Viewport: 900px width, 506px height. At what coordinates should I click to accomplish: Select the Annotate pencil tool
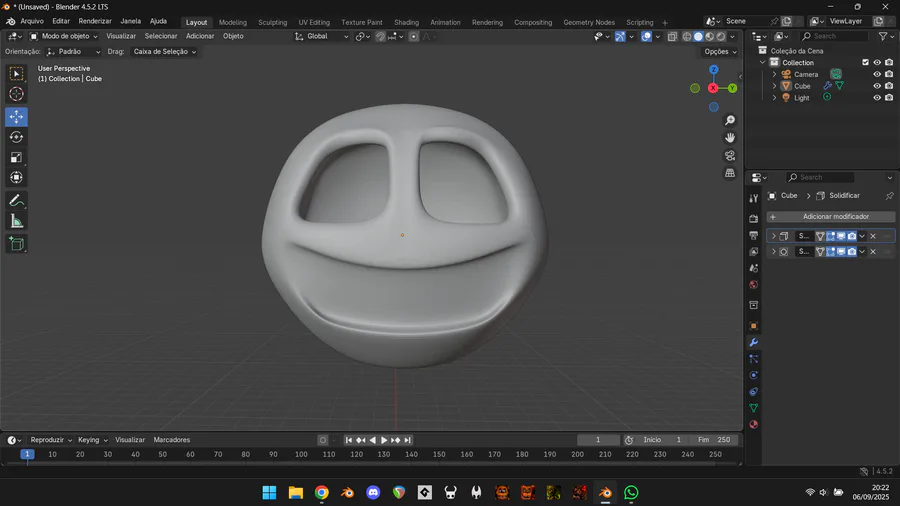point(16,201)
